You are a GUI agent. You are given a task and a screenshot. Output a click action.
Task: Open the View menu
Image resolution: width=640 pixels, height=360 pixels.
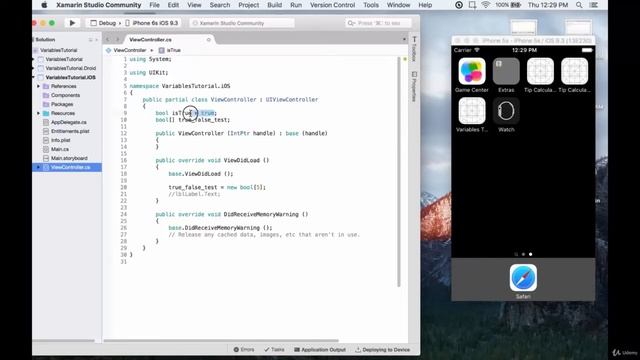pyautogui.click(x=194, y=5)
